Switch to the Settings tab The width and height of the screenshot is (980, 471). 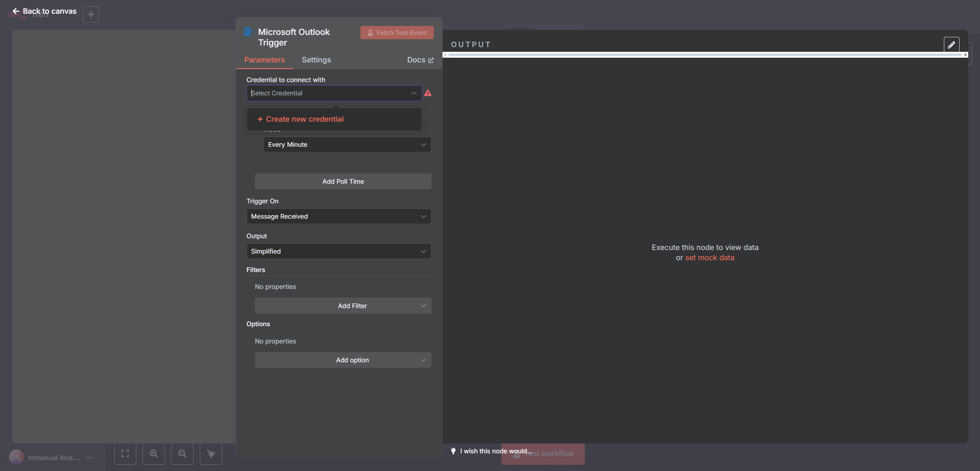[x=316, y=60]
